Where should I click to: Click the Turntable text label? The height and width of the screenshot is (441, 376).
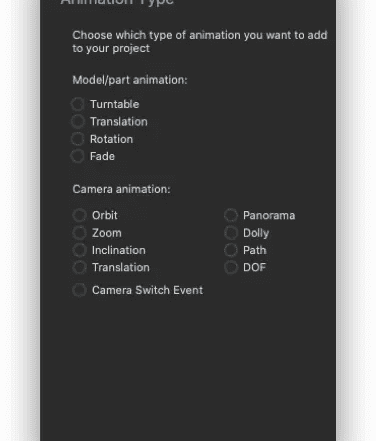[x=115, y=104]
